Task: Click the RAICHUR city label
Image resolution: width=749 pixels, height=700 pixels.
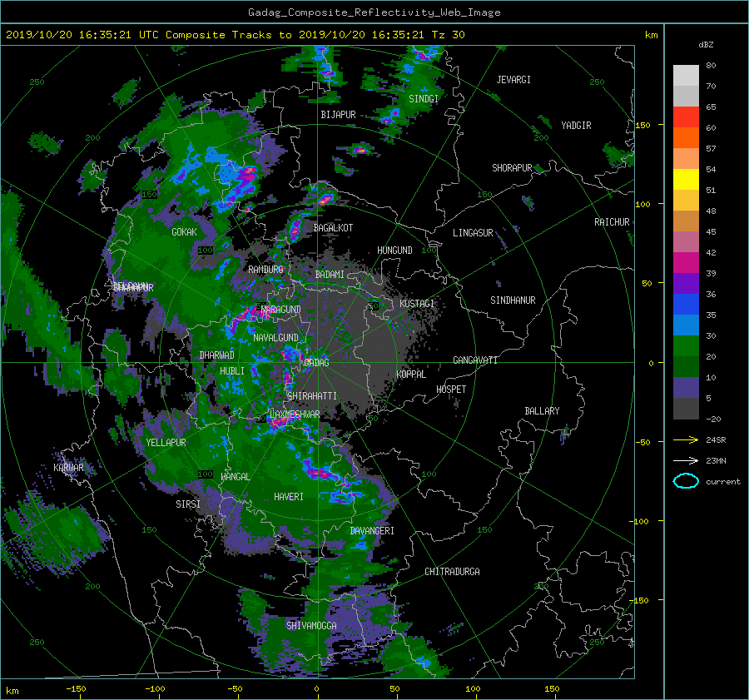Action: (x=612, y=222)
